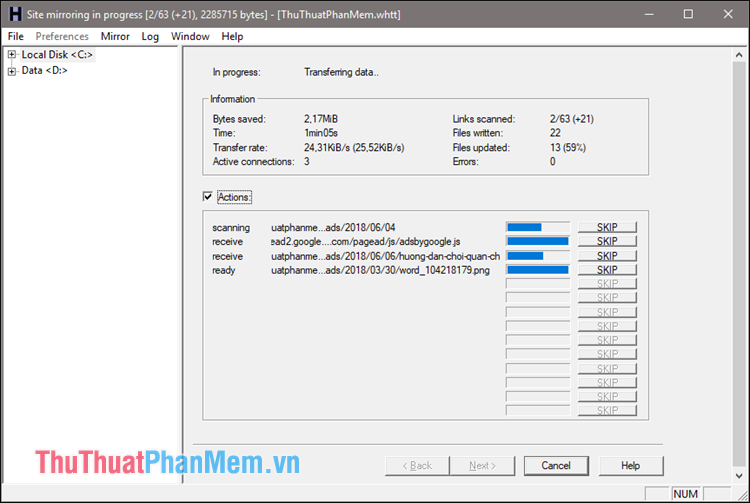Cancel the site mirroring operation
Image resolution: width=750 pixels, height=503 pixels.
pyautogui.click(x=555, y=466)
